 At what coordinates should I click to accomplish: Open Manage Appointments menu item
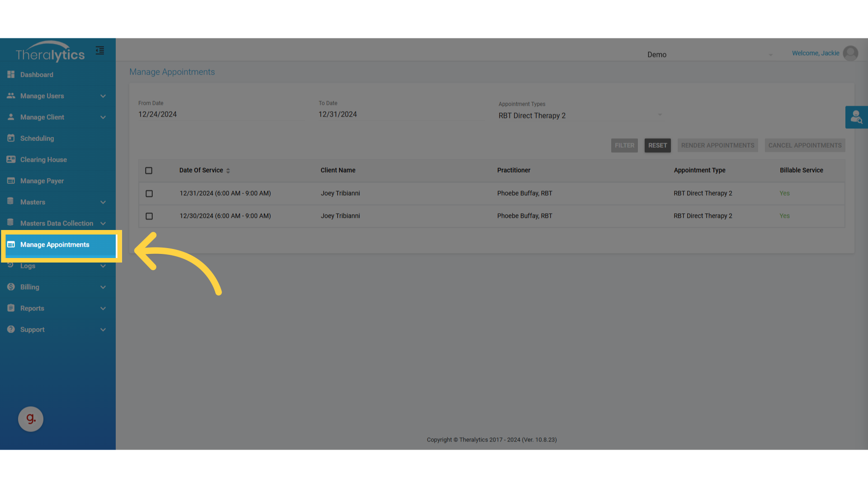coord(55,244)
